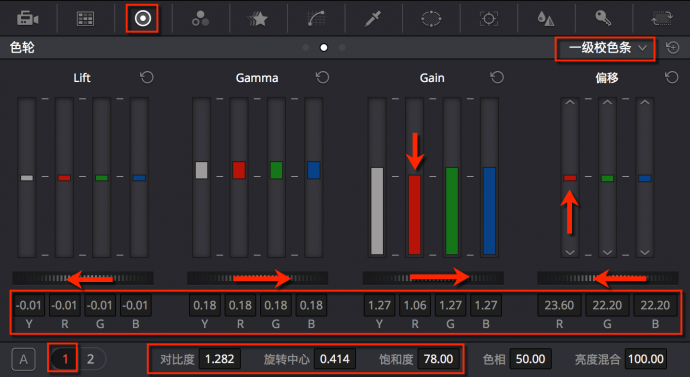Click the Gain green bar
The image size is (690, 377).
click(452, 177)
